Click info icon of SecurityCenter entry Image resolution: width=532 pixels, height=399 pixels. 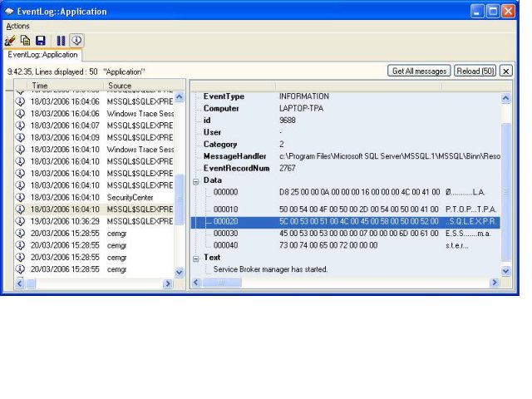tap(20, 197)
